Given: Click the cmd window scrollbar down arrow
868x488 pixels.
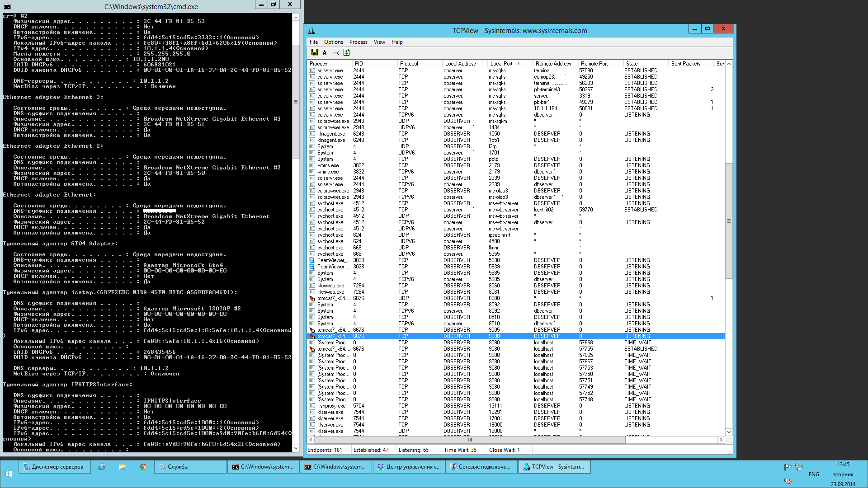Looking at the screenshot, I should tap(296, 448).
